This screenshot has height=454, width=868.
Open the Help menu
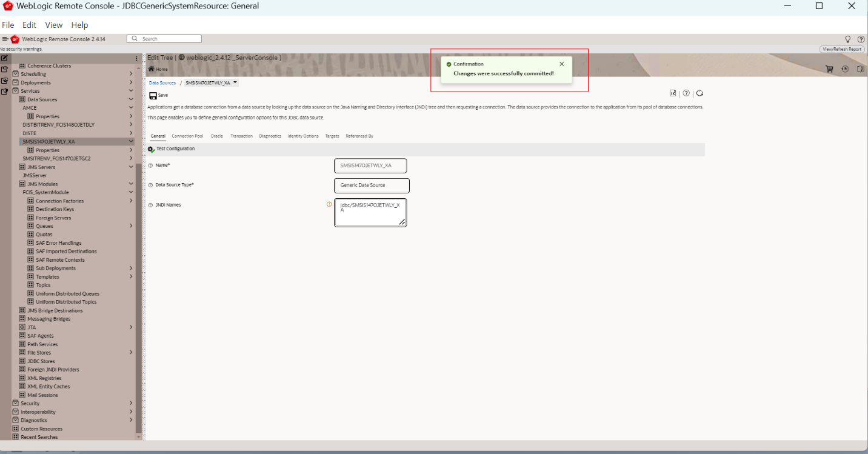click(79, 25)
